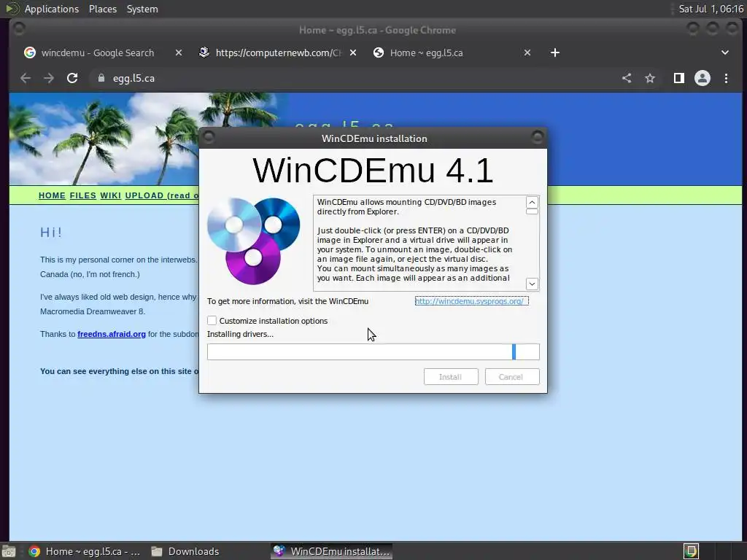Open the FILES page link

(83, 195)
